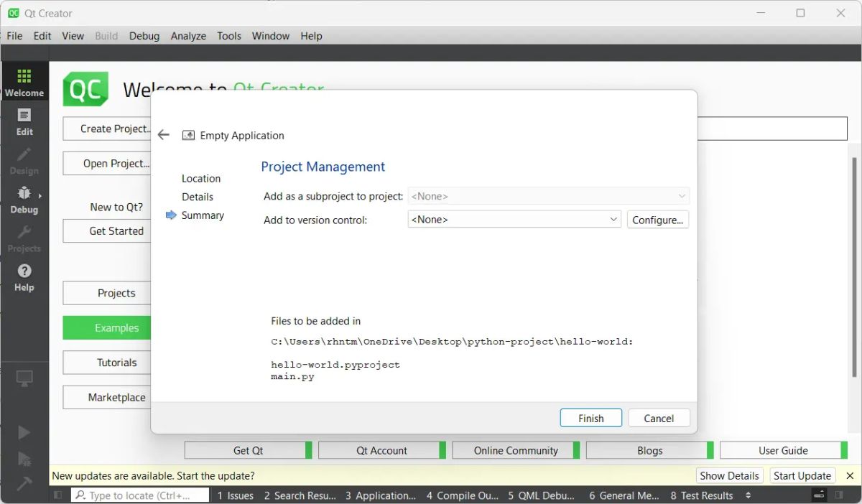Image resolution: width=862 pixels, height=504 pixels.
Task: Open General Messages pane
Action: [x=624, y=495]
